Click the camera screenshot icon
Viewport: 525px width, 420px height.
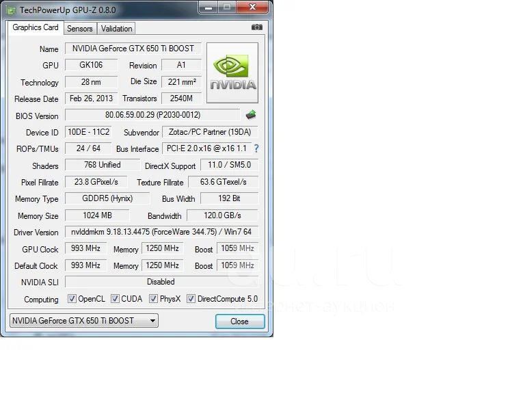coord(257,27)
